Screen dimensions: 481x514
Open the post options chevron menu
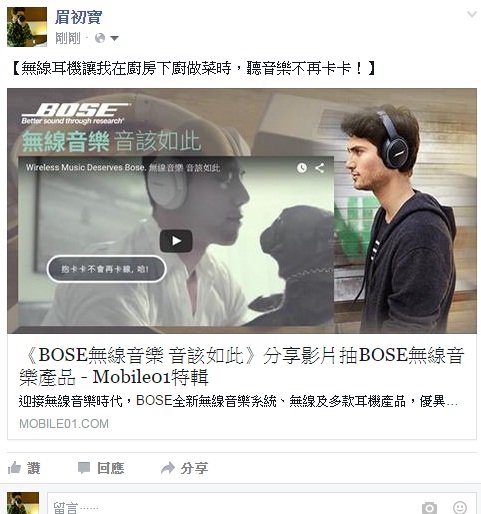coord(471,14)
